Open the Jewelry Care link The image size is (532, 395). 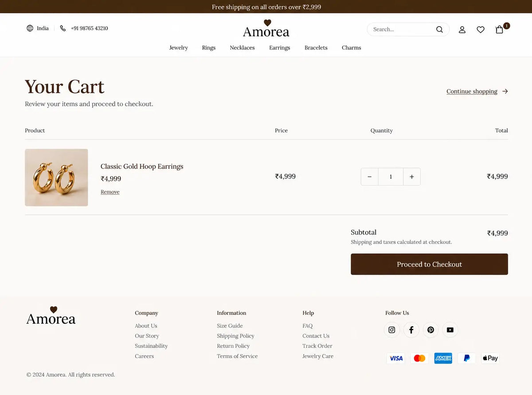click(x=318, y=356)
